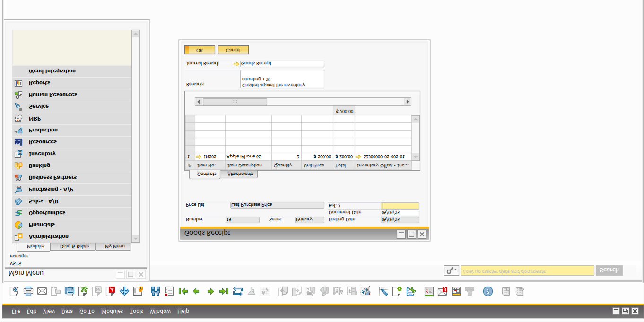Go to First Data Record arrow
Screen dimensions: 644x322
point(183,291)
